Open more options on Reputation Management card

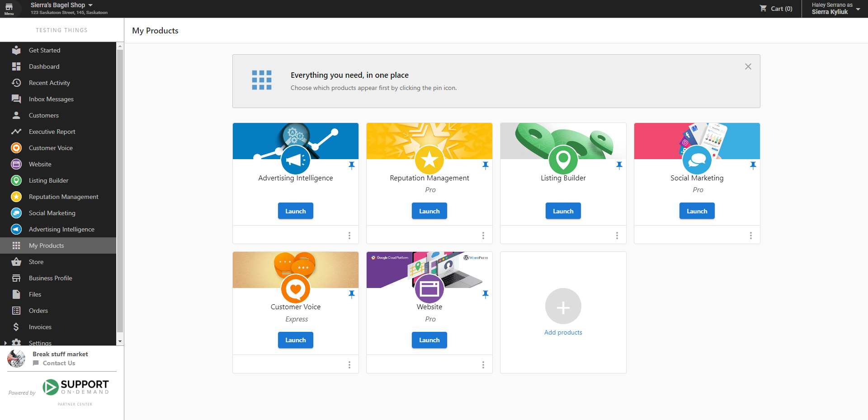point(483,236)
